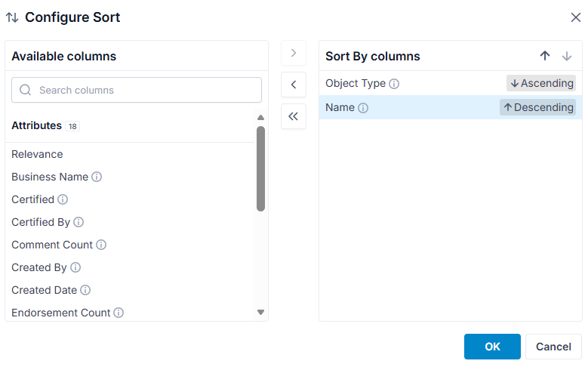Image resolution: width=588 pixels, height=367 pixels.
Task: Toggle Name Descending sort direction
Action: click(x=537, y=107)
